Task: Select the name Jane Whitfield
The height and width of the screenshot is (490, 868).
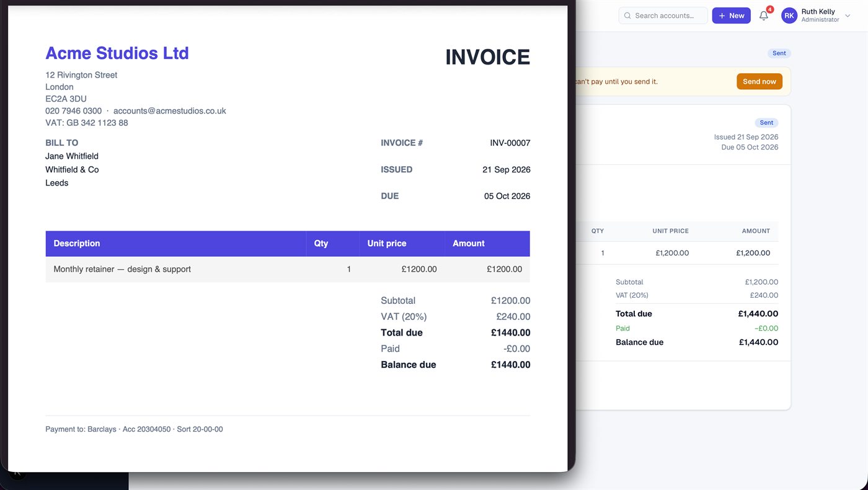Action: [x=72, y=156]
